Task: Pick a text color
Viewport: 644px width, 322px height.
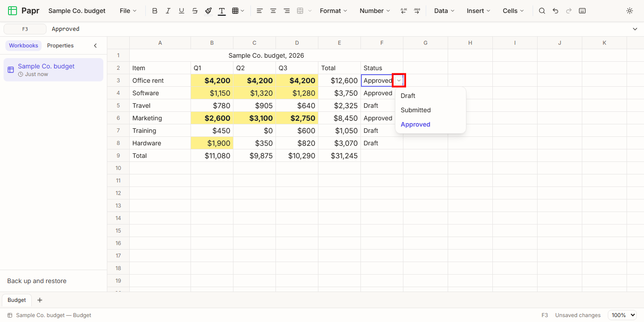Action: point(222,11)
